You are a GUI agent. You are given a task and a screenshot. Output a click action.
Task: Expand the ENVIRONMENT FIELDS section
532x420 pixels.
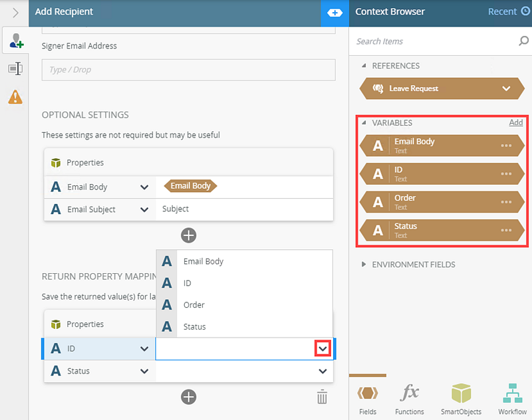coord(364,264)
